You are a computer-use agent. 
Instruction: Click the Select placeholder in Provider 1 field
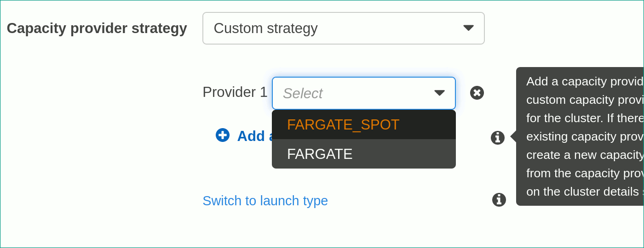(x=303, y=93)
